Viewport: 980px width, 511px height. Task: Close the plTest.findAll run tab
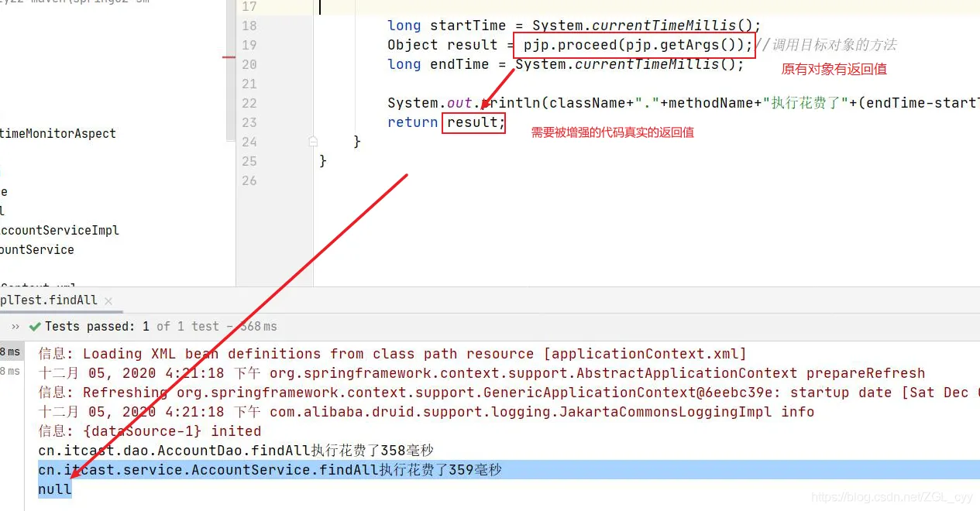pyautogui.click(x=108, y=301)
